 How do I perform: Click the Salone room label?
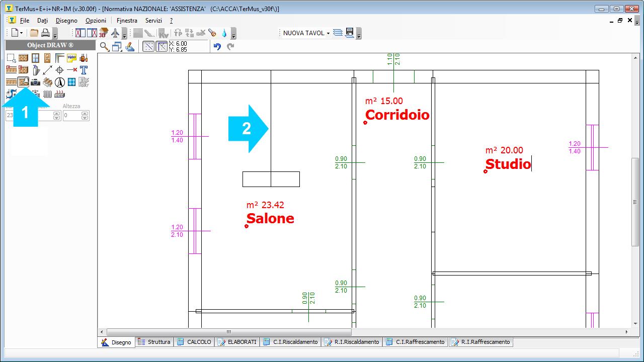[x=270, y=219]
